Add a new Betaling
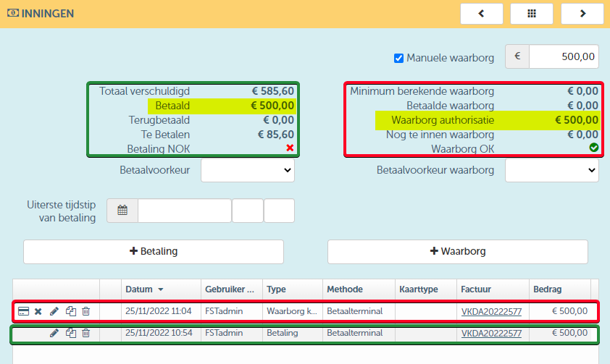Image resolution: width=610 pixels, height=364 pixels. [x=154, y=252]
